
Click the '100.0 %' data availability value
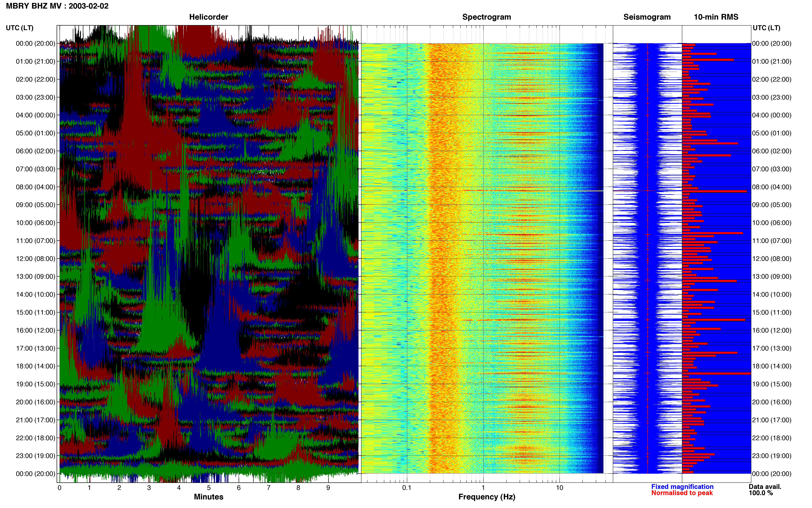[x=761, y=493]
